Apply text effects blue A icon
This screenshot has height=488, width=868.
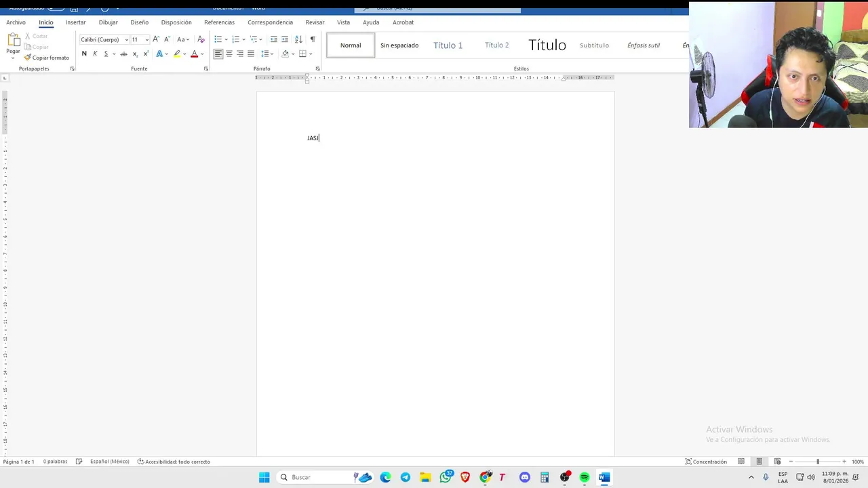[x=160, y=54]
